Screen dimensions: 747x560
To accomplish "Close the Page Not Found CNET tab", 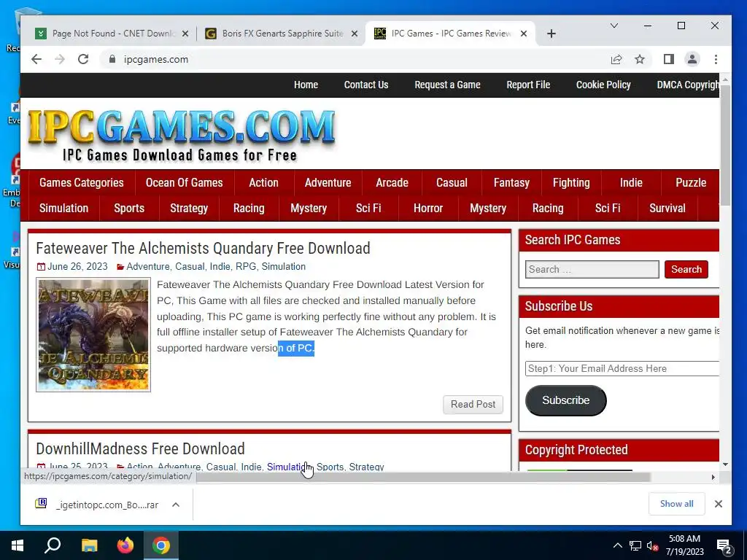I will coord(185,34).
